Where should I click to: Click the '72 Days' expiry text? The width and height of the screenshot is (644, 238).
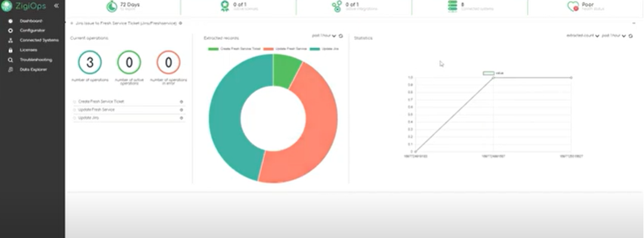point(130,5)
